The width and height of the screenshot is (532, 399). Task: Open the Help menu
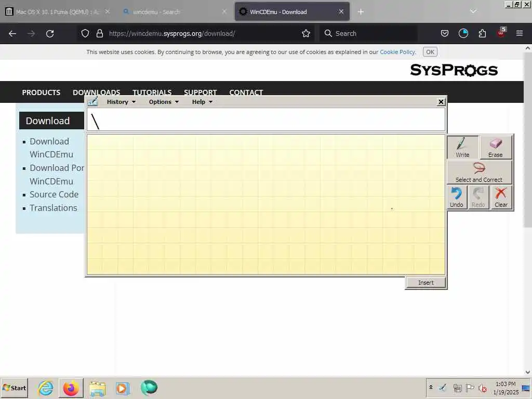[x=202, y=102]
